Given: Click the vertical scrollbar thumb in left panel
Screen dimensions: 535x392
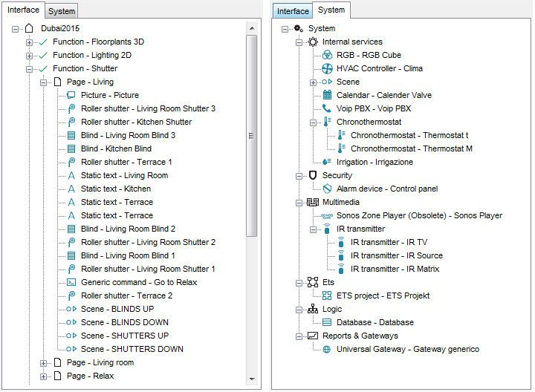Looking at the screenshot, I should point(252,136).
